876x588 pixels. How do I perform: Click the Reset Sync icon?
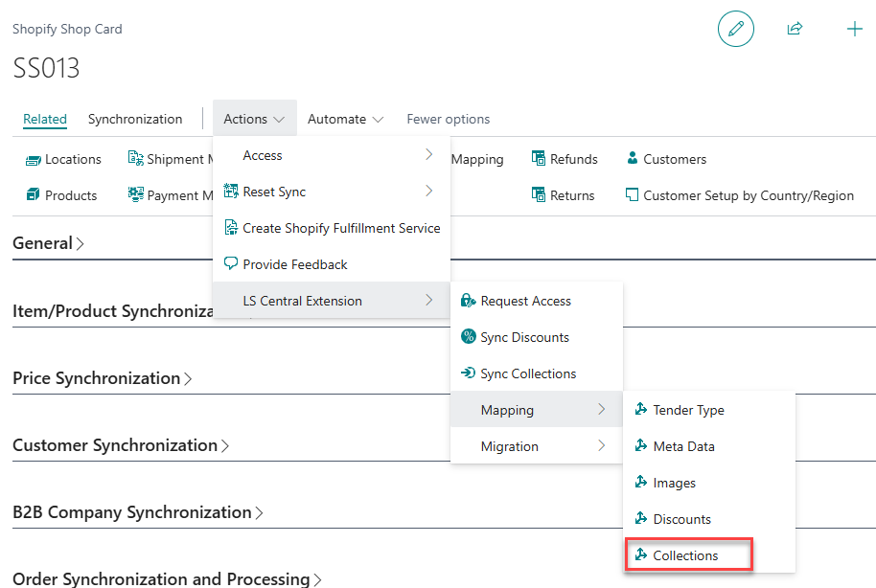click(x=231, y=191)
